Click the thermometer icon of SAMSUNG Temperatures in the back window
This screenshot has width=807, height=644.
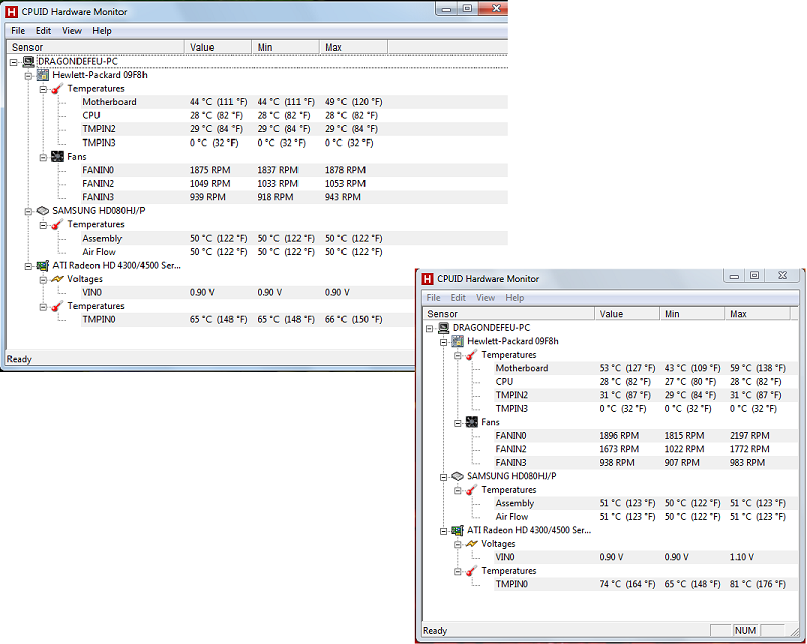tap(57, 225)
